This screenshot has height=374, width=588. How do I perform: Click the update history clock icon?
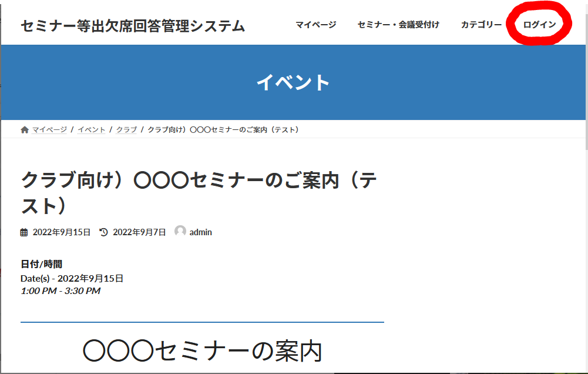104,232
